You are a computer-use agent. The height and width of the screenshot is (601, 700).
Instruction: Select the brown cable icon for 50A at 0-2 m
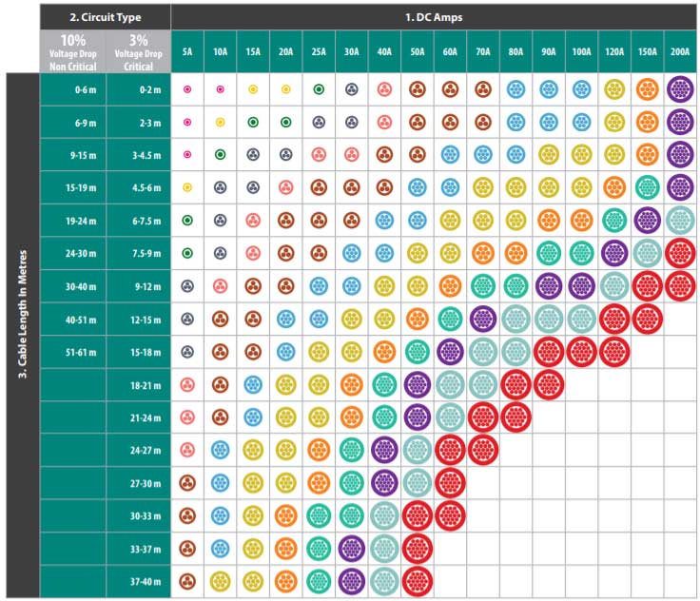(418, 89)
